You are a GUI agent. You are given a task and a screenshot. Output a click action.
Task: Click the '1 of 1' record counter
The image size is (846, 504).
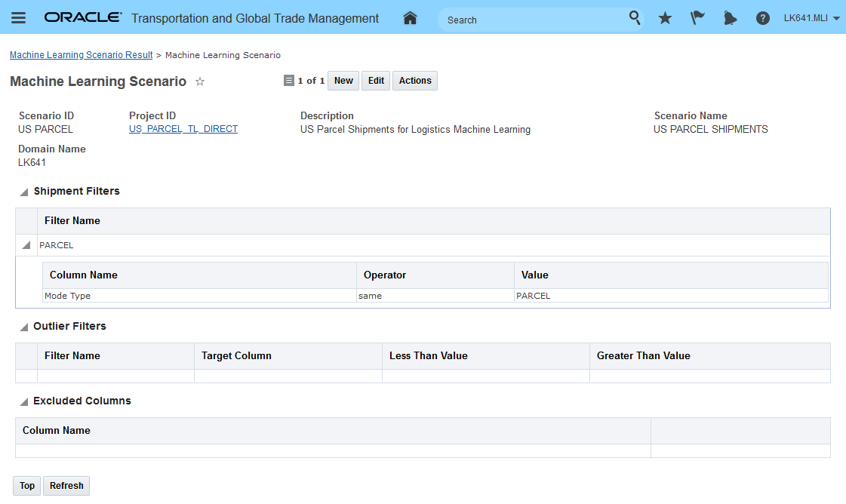(x=312, y=81)
